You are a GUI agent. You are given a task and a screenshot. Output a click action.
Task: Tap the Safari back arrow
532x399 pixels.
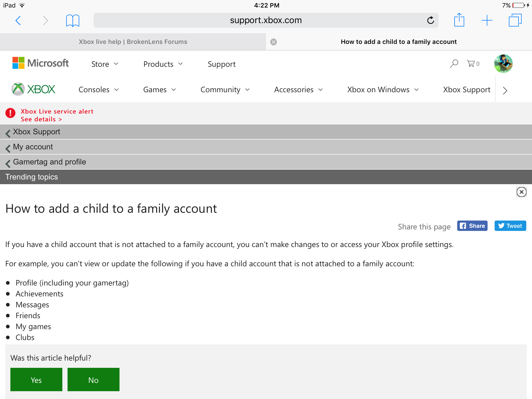coord(18,20)
